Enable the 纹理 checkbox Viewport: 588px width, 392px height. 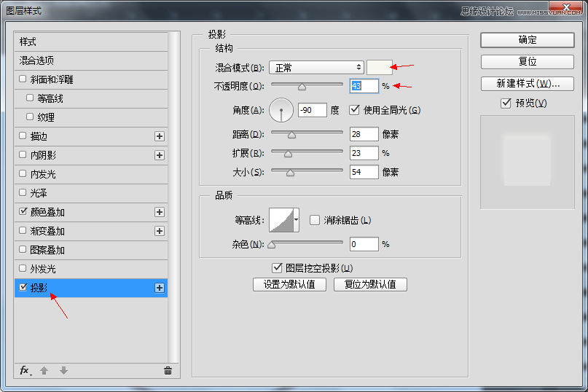(x=30, y=117)
